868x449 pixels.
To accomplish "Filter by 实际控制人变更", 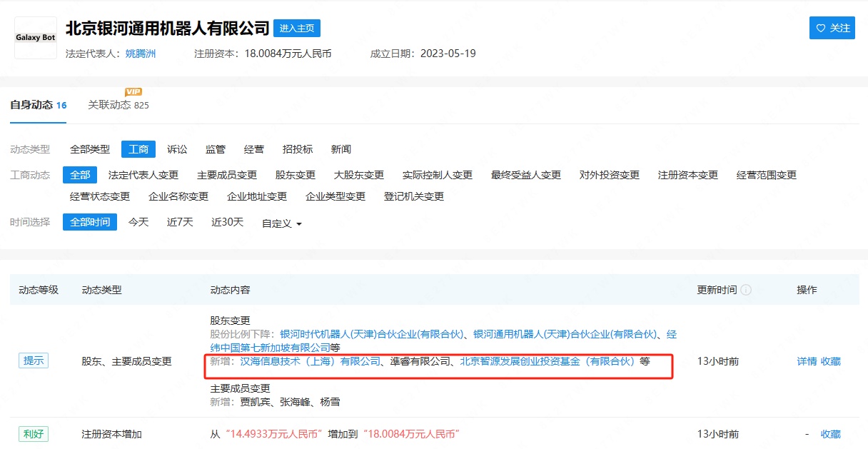I will point(438,175).
